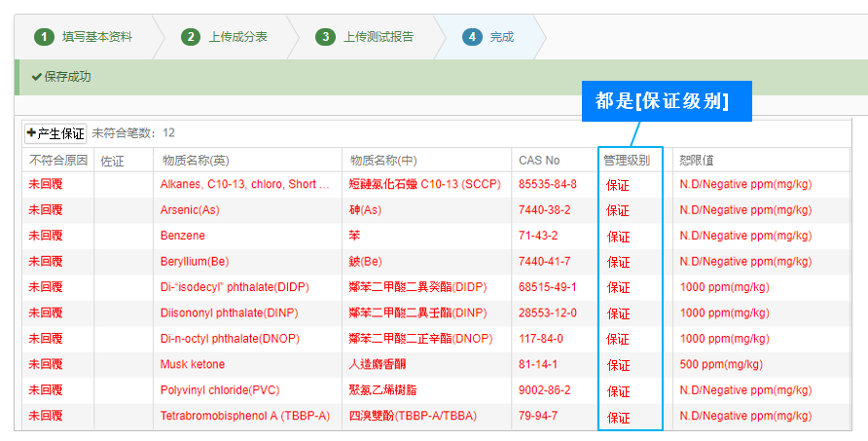Click 1000 ppm(mg/kg) limit in DNOP row
Image resolution: width=868 pixels, height=441 pixels.
(x=724, y=339)
